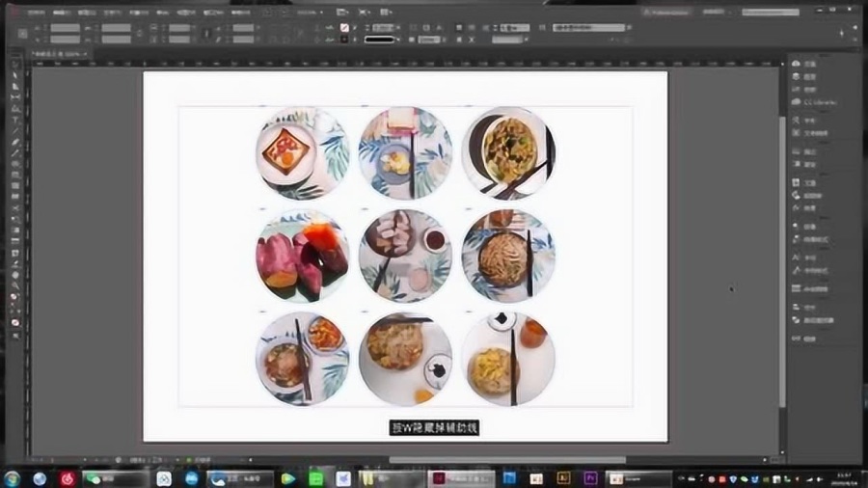Screen dimensions: 868x488
Task: Select the Scissors tool in the toolbox
Action: [x=15, y=208]
